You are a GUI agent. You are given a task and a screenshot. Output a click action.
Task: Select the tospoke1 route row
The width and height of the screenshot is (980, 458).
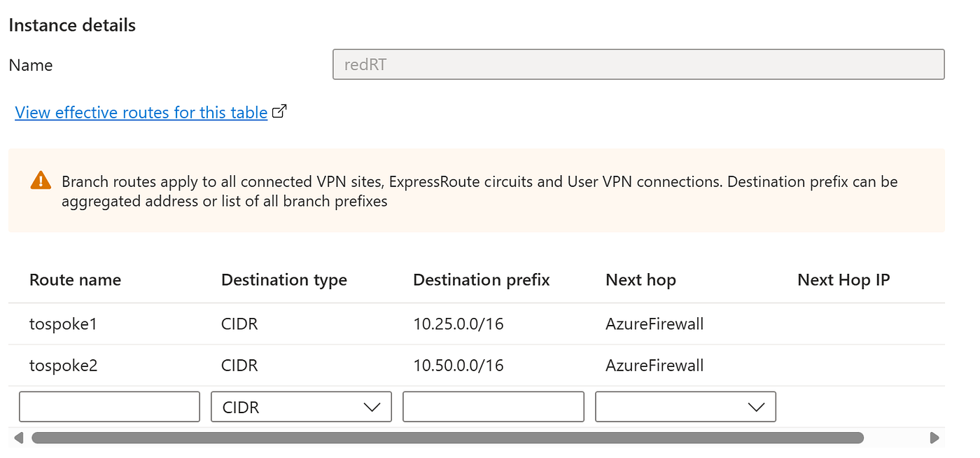(x=477, y=324)
